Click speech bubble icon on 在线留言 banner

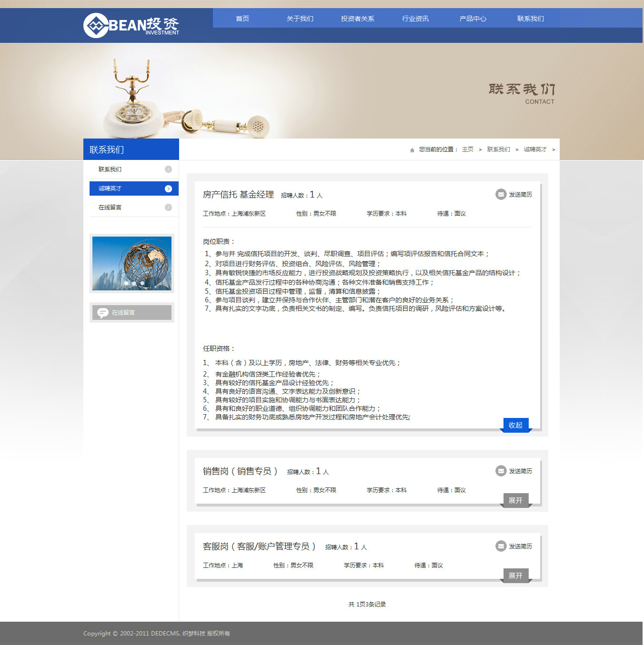tap(103, 313)
